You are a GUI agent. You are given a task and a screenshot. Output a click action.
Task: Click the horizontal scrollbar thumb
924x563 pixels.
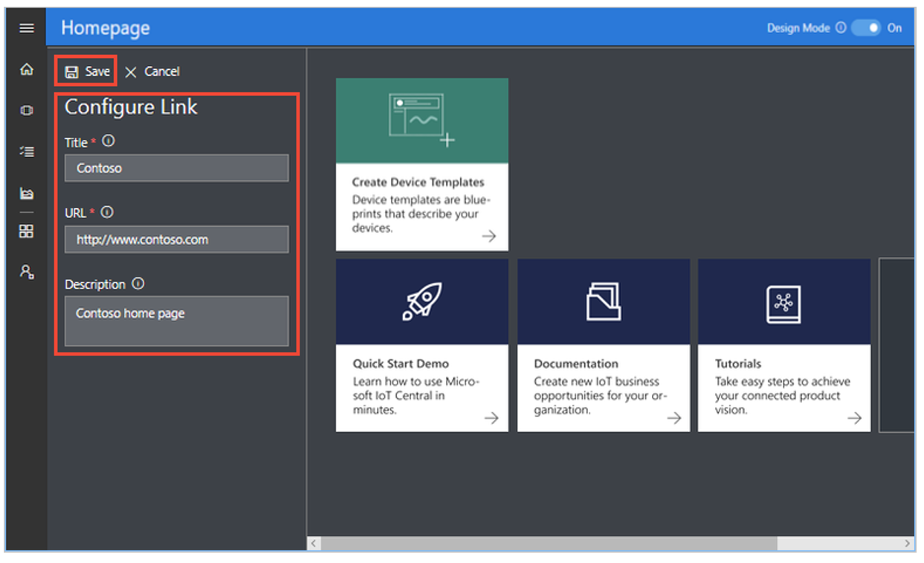pos(549,544)
